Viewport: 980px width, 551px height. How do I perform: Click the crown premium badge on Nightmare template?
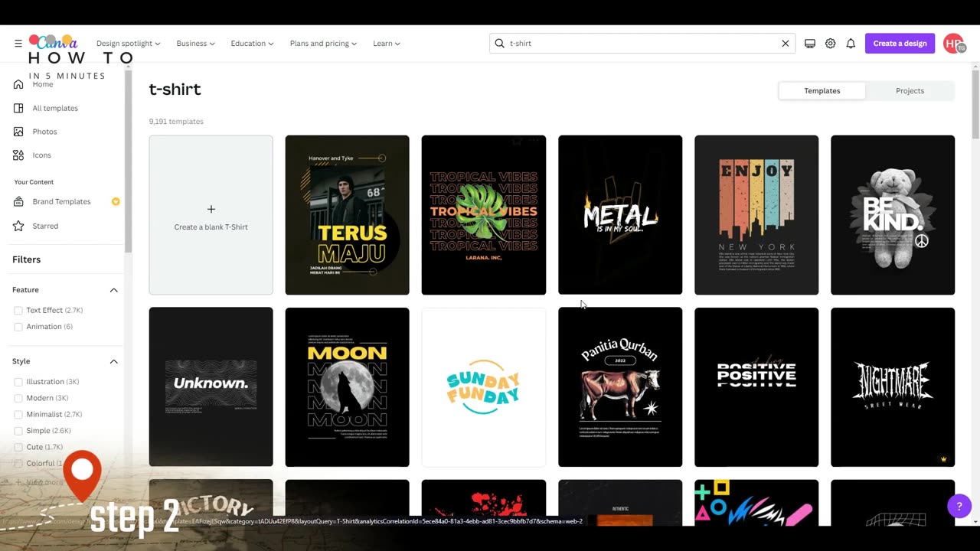point(944,459)
